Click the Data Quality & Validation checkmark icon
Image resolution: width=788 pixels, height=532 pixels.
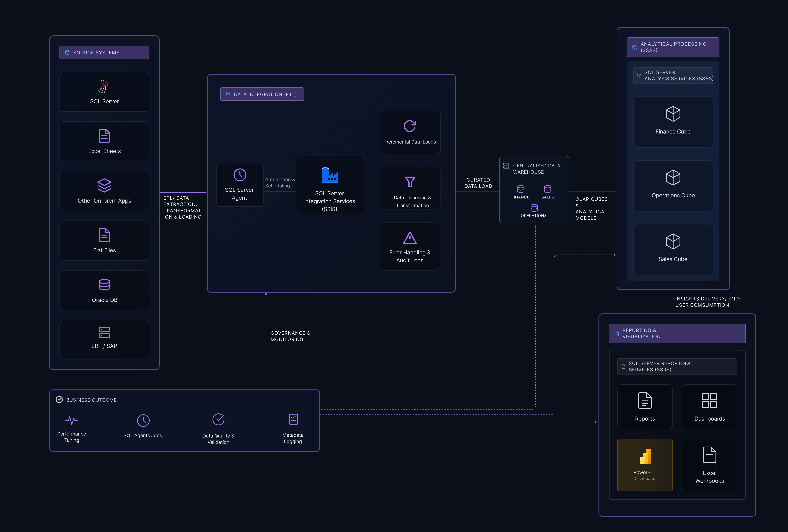(x=218, y=420)
